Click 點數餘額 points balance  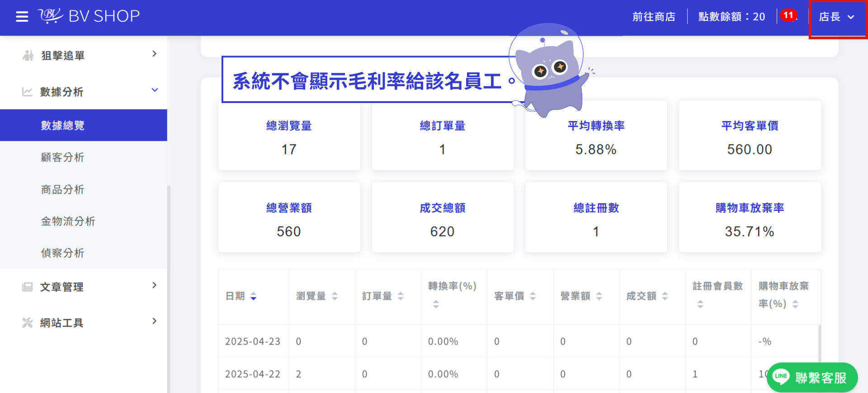tap(731, 17)
